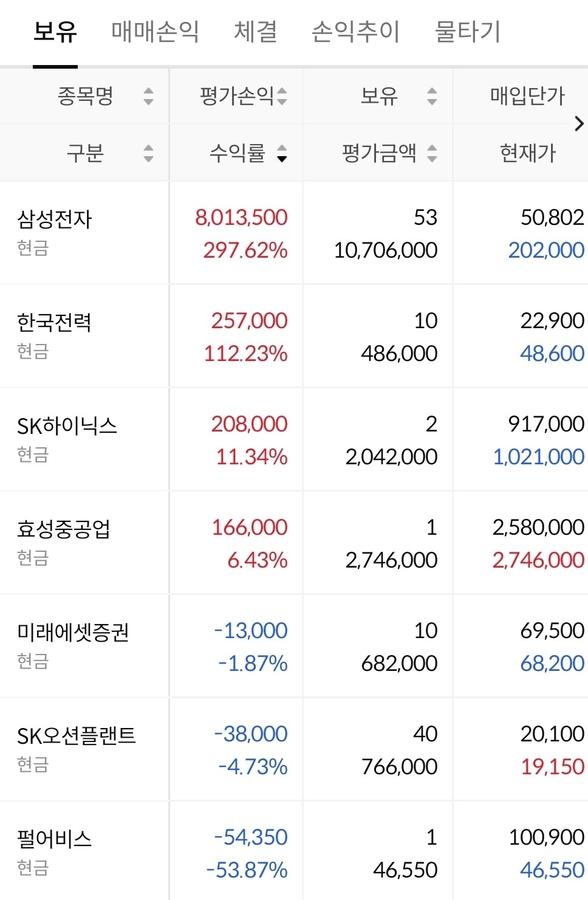Viewport: 588px width, 900px height.
Task: Go to the 손익추이 tab
Action: [x=355, y=32]
